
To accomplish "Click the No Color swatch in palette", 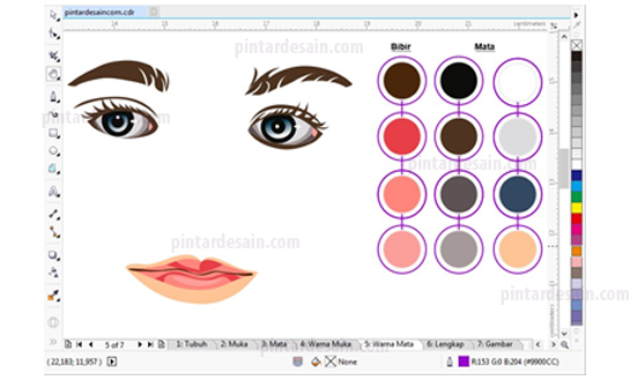I will [577, 45].
